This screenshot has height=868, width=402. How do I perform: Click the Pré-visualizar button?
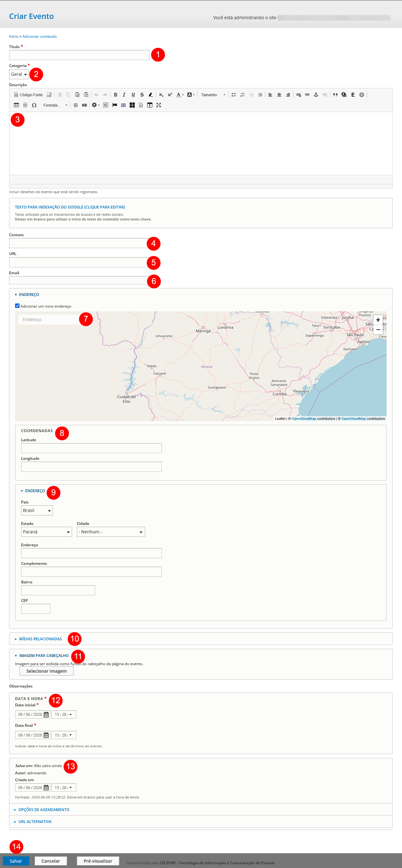(x=98, y=861)
